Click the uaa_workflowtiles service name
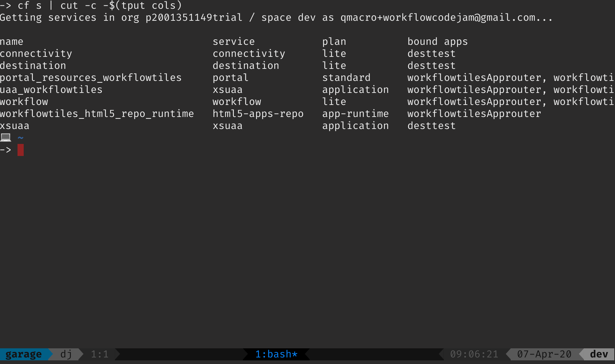Screen dimensions: 615x364 click(51, 90)
